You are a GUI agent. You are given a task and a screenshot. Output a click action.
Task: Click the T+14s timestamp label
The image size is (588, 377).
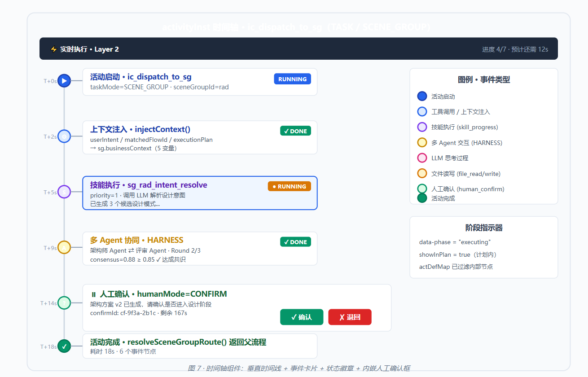(48, 303)
